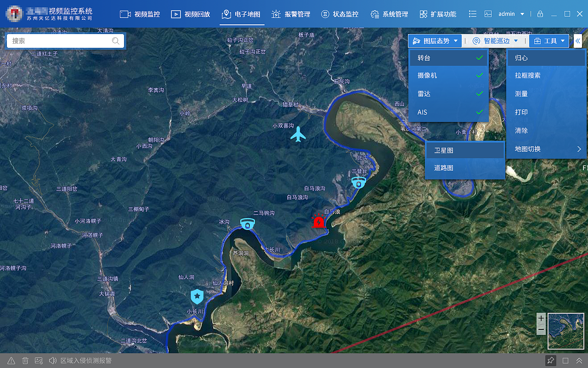588x368 pixels.
Task: Select 测量 measure tool
Action: tap(546, 94)
